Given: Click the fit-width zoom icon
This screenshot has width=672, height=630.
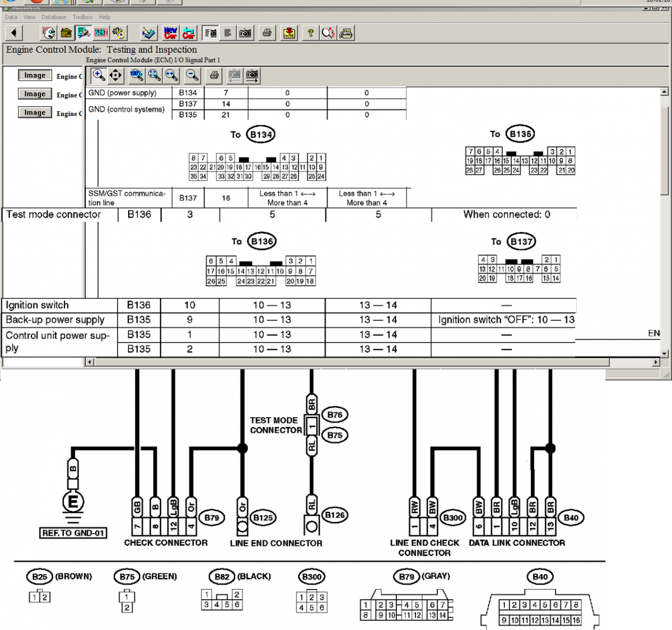Looking at the screenshot, I should (x=171, y=75).
